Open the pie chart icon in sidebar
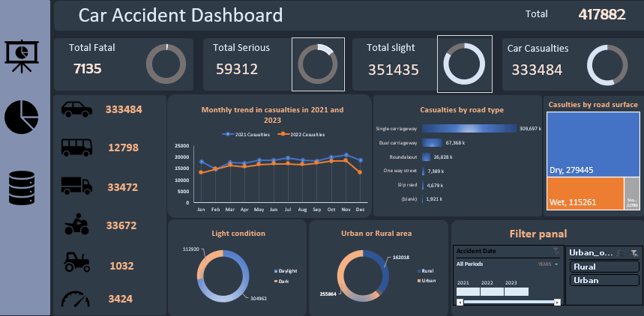Image resolution: width=644 pixels, height=316 pixels. [x=21, y=117]
